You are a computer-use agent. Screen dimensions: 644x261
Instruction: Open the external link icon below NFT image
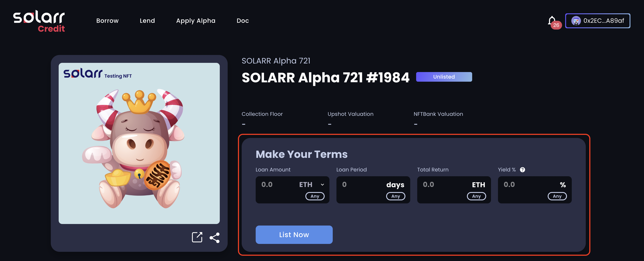[197, 237]
